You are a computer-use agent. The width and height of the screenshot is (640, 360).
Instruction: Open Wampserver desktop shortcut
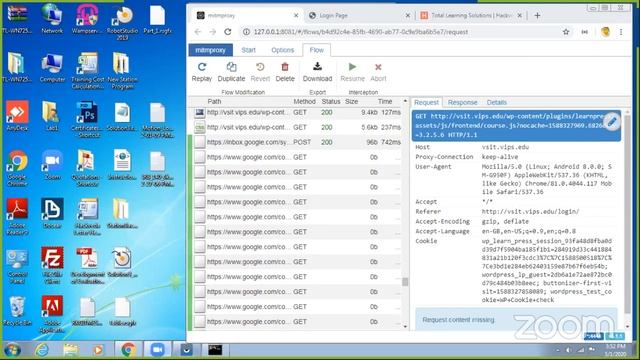(x=87, y=19)
